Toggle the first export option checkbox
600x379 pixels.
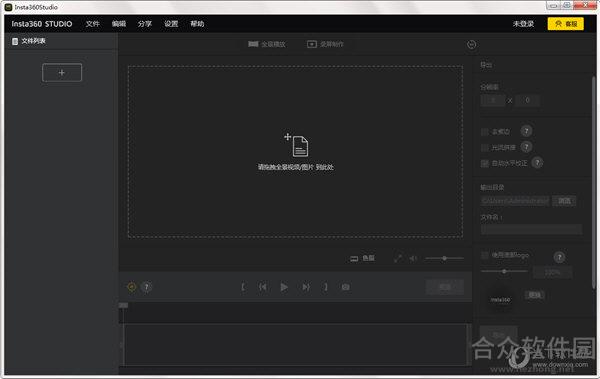484,132
